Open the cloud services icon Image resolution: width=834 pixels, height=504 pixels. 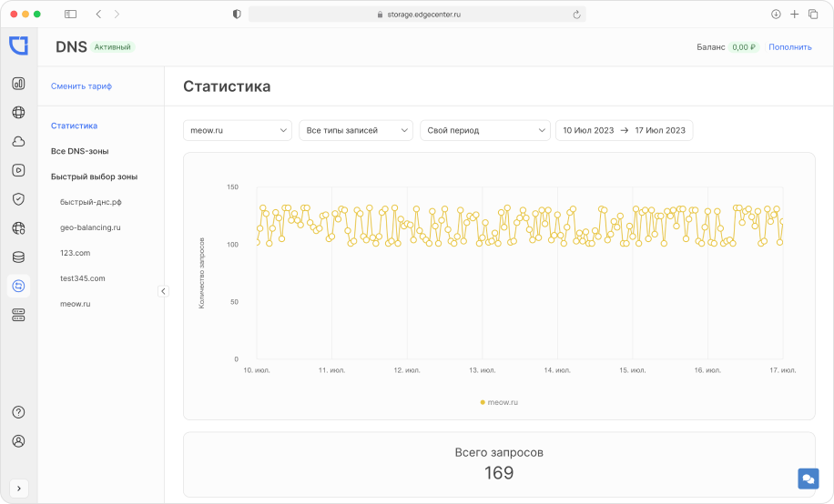[x=18, y=141]
